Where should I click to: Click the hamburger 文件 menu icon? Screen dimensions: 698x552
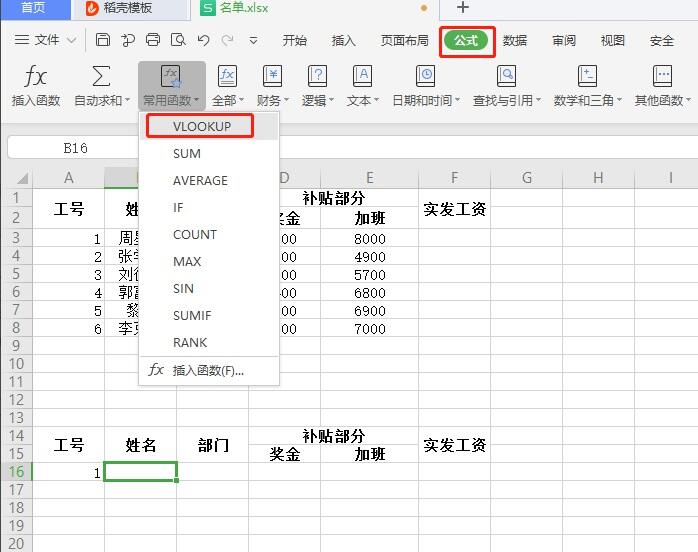(22, 40)
